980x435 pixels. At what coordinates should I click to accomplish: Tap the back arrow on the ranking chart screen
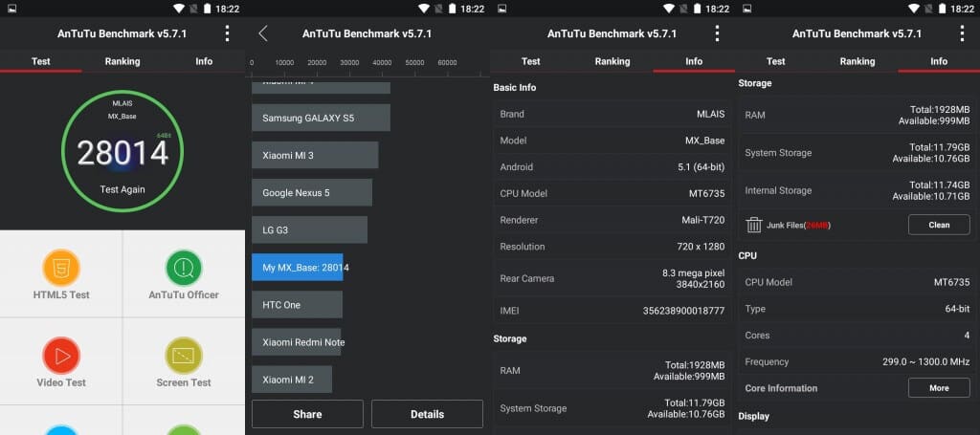[x=263, y=33]
